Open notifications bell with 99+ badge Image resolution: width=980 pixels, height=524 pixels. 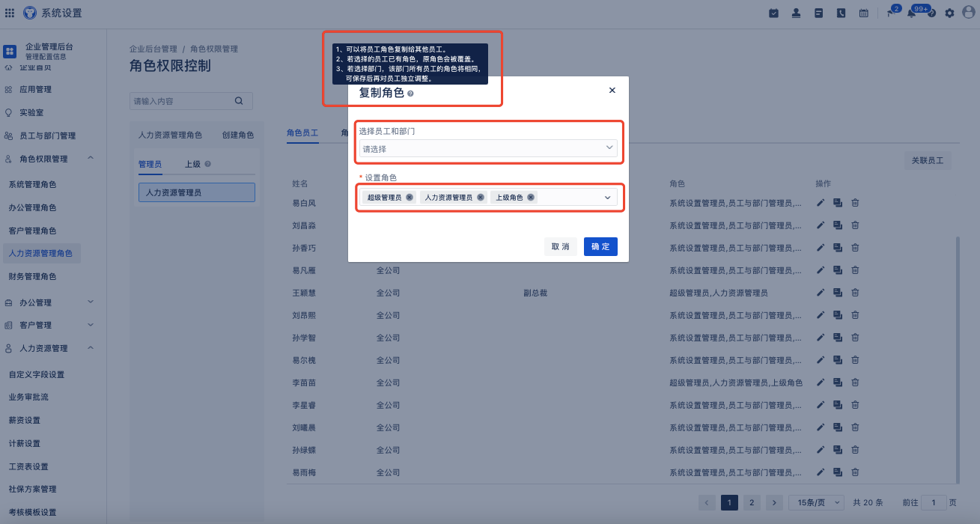coord(911,13)
